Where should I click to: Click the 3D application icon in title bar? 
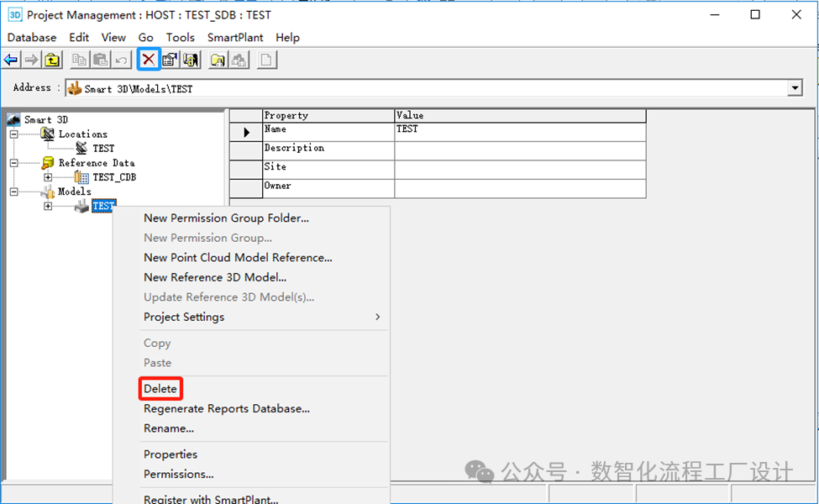tap(14, 14)
